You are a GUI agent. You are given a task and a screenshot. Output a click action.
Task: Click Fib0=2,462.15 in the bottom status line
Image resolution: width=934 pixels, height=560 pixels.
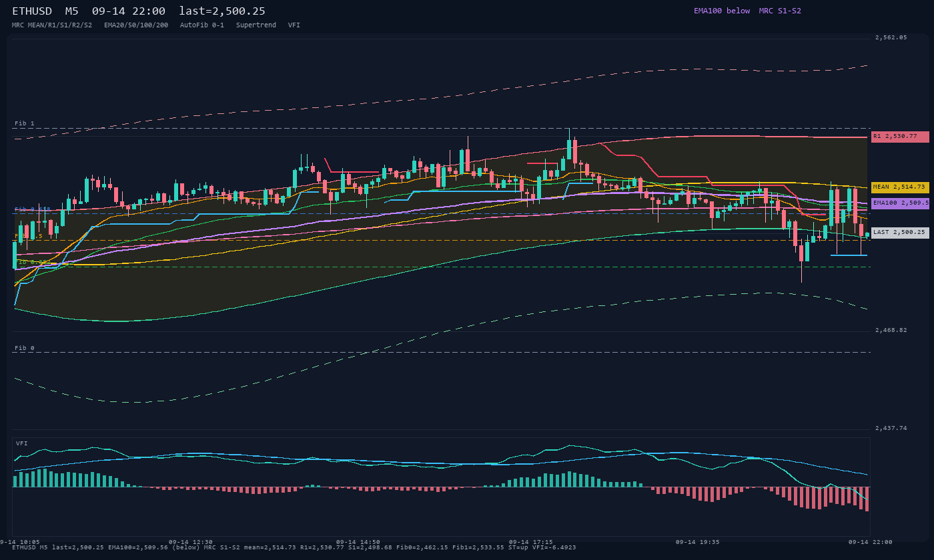[x=422, y=548]
